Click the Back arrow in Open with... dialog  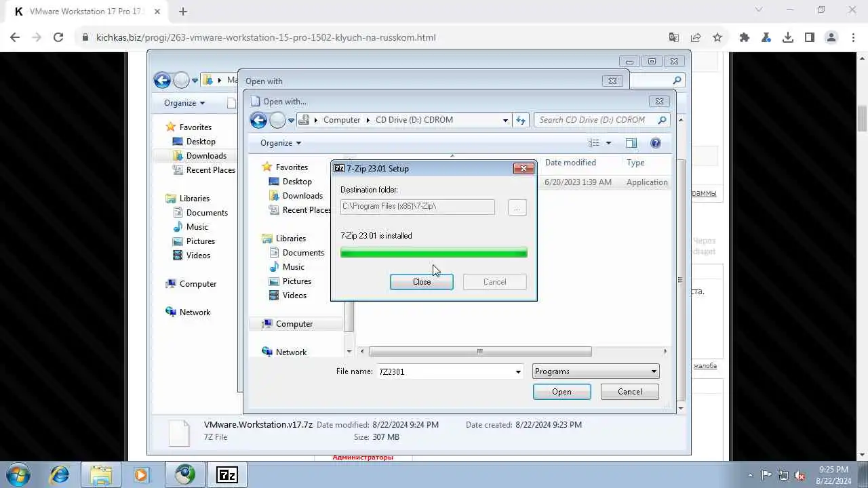coord(258,121)
